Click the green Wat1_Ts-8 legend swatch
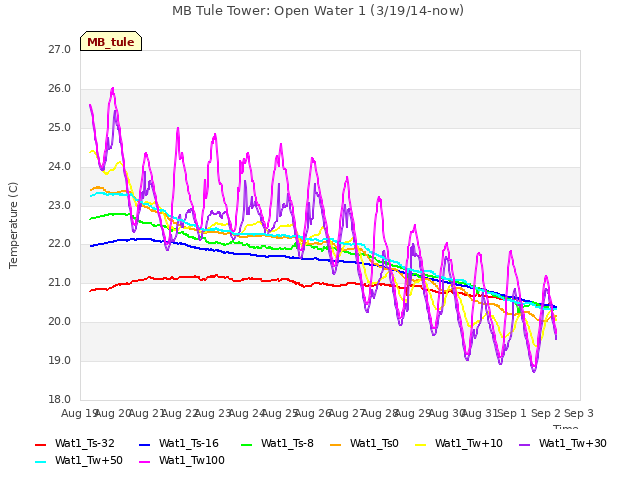Screen dimensions: 640x480 point(247,444)
